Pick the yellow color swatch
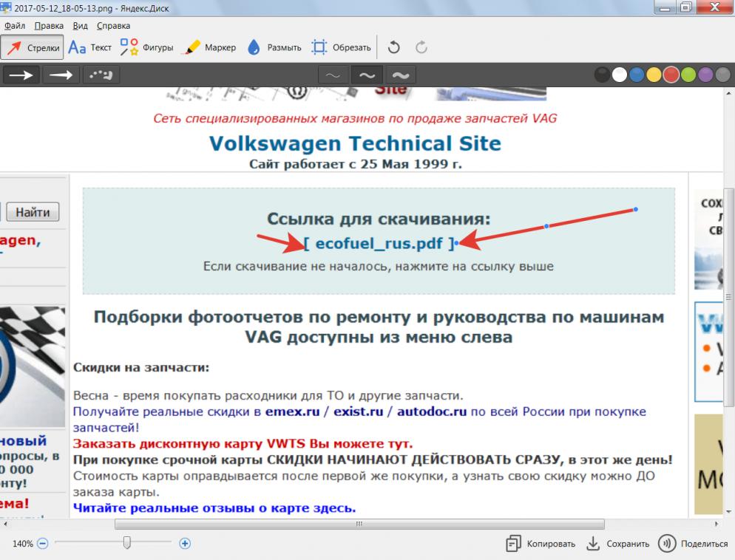 tap(654, 75)
